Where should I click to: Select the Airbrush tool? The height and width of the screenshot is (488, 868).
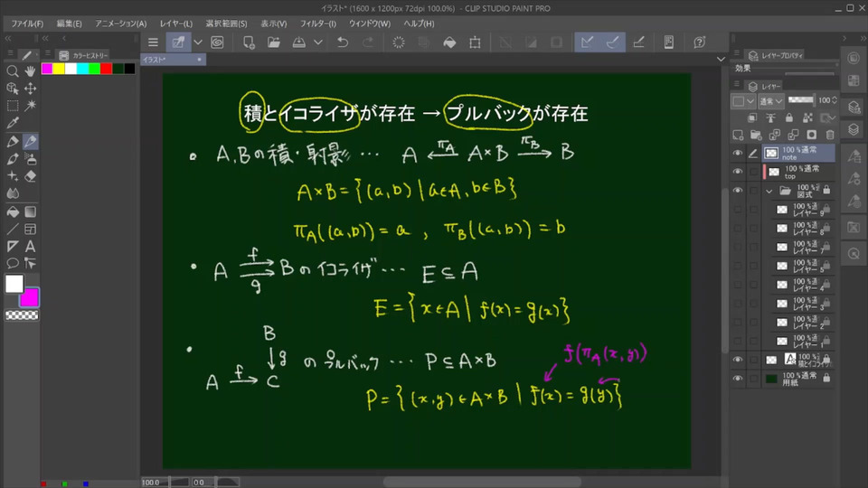pos(31,159)
